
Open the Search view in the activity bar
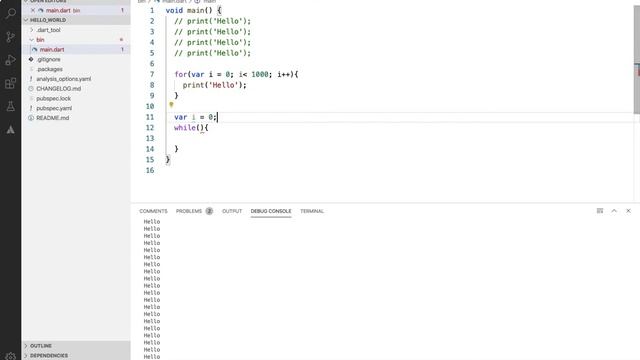tap(11, 13)
